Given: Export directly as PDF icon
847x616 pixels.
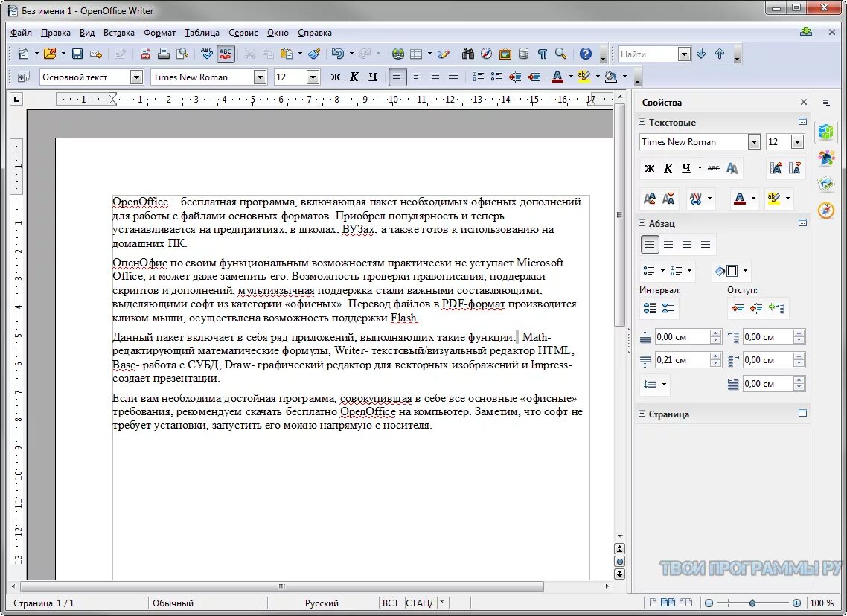Looking at the screenshot, I should click(145, 54).
